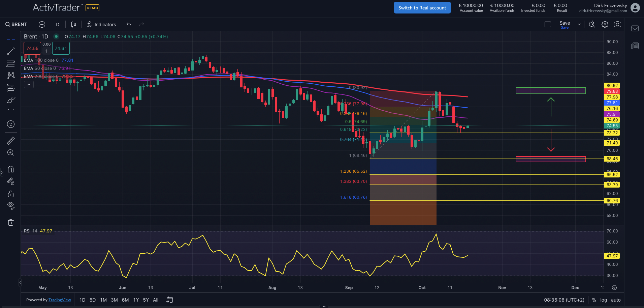Hide all drawings with eye icon
Viewport: 644px width, 308px height.
click(x=11, y=205)
